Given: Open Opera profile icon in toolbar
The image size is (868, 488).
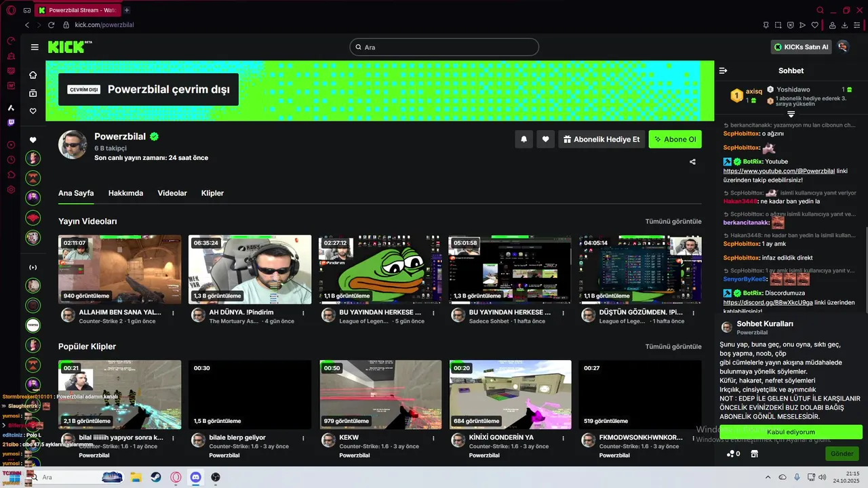Looking at the screenshot, I should (x=832, y=25).
